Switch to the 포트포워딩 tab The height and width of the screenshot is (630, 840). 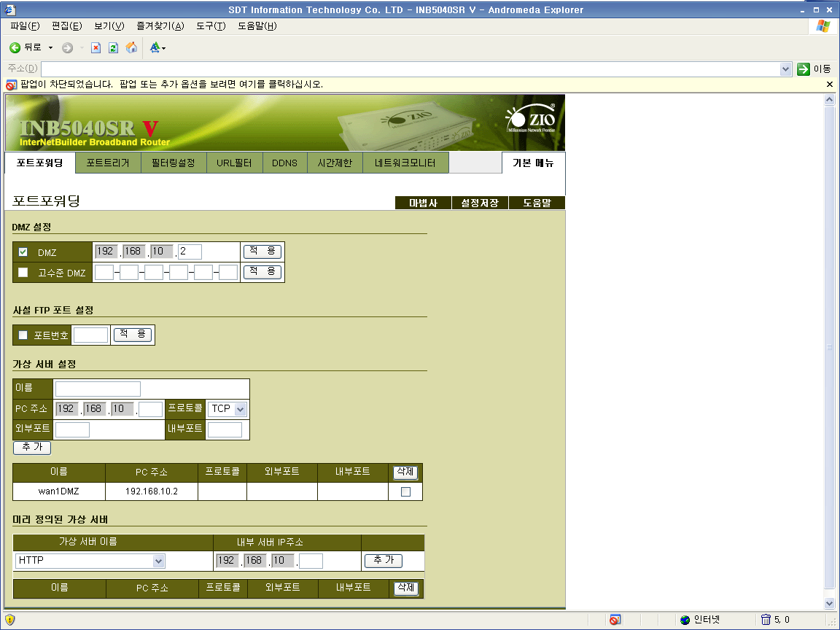(x=39, y=163)
